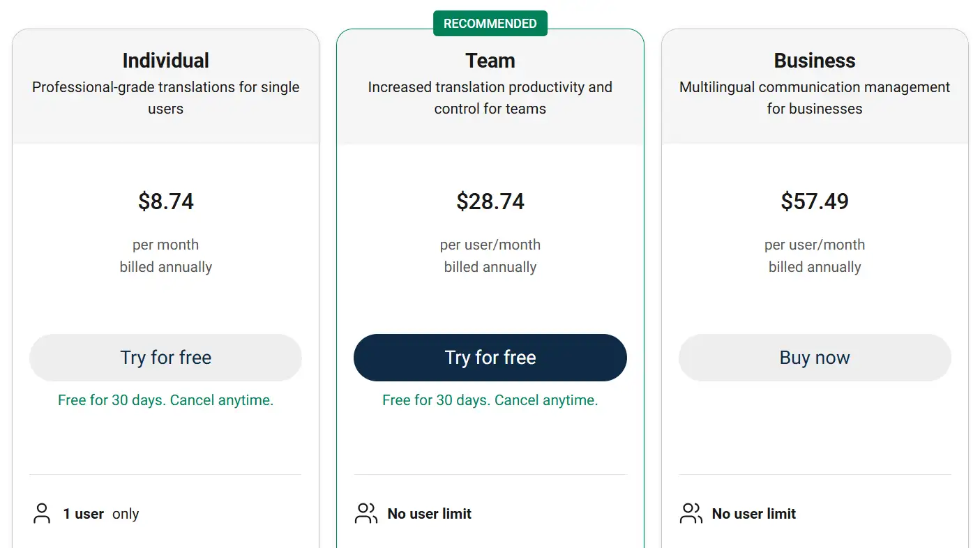Image resolution: width=980 pixels, height=548 pixels.
Task: Click Individual's Free for 30 days text
Action: pyautogui.click(x=165, y=400)
